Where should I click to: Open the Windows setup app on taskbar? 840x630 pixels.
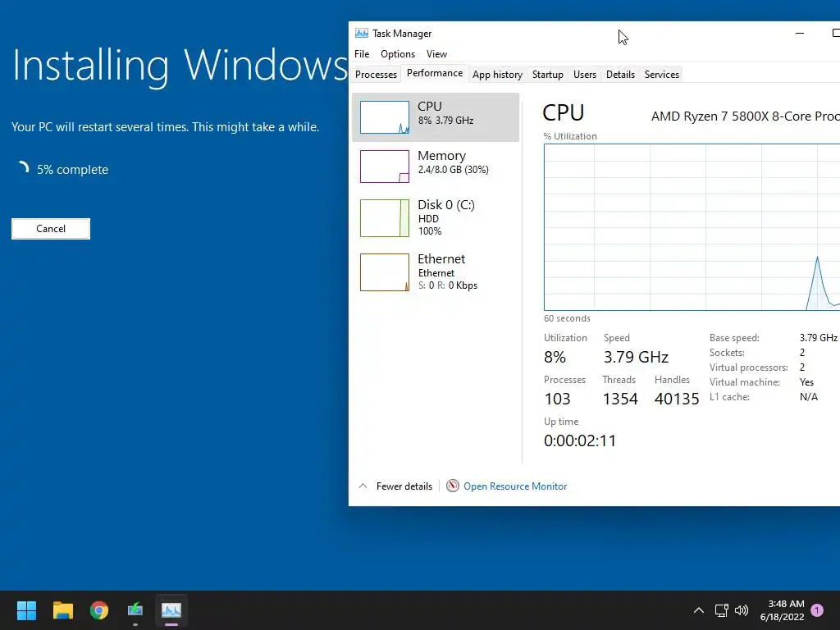[x=135, y=610]
